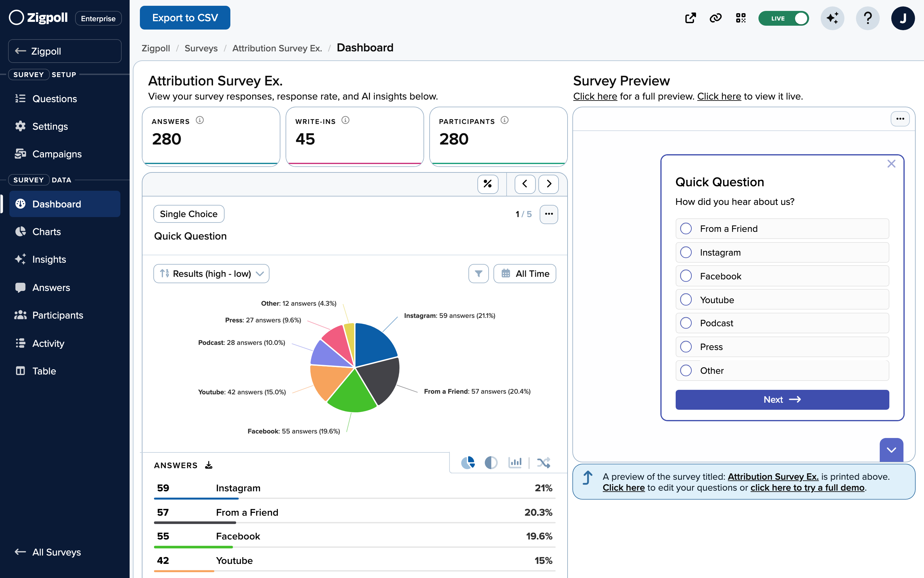Switch to pie chart view icon
Screen dimensions: 924x578
[468, 462]
